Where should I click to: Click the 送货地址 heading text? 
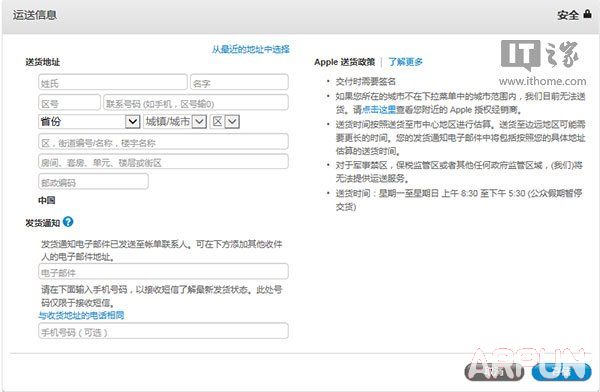pyautogui.click(x=42, y=62)
